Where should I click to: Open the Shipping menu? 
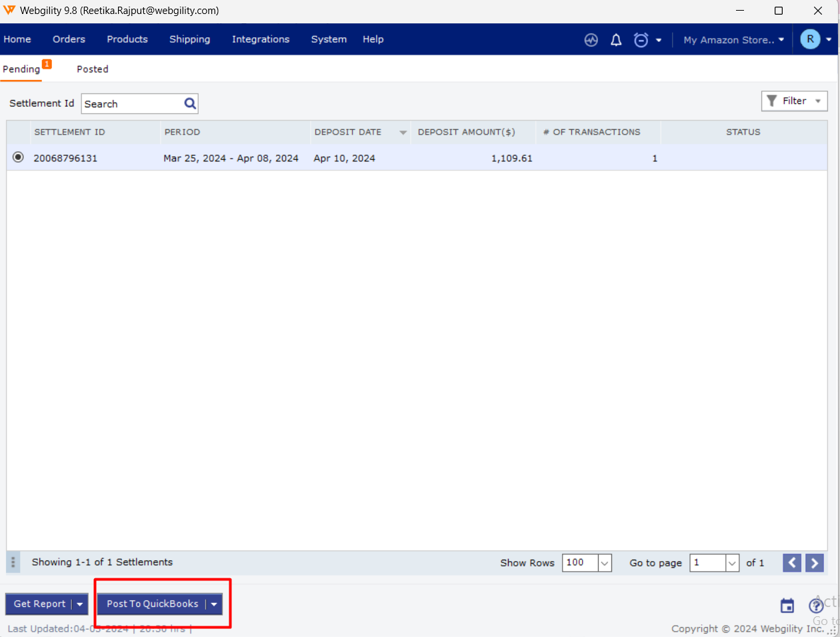(x=189, y=39)
